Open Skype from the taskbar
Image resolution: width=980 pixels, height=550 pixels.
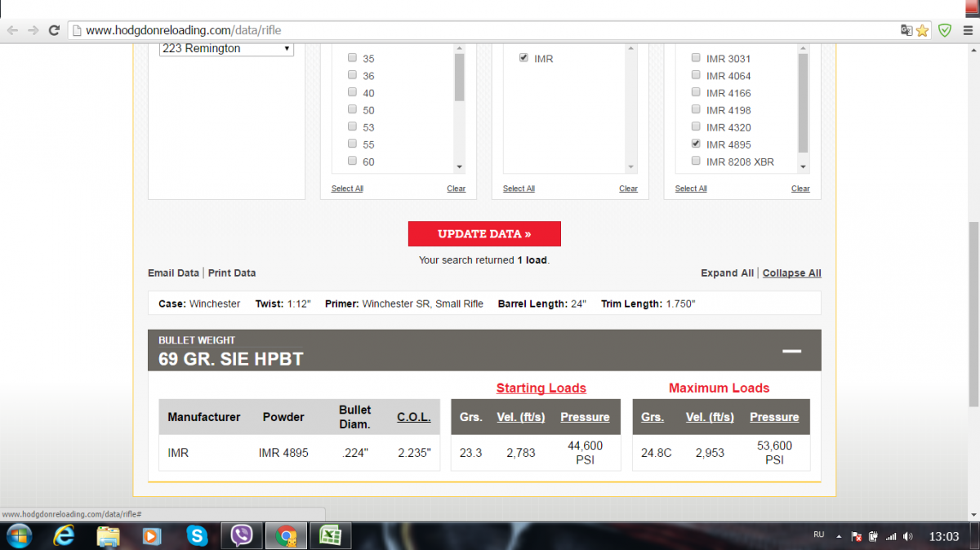pos(197,536)
